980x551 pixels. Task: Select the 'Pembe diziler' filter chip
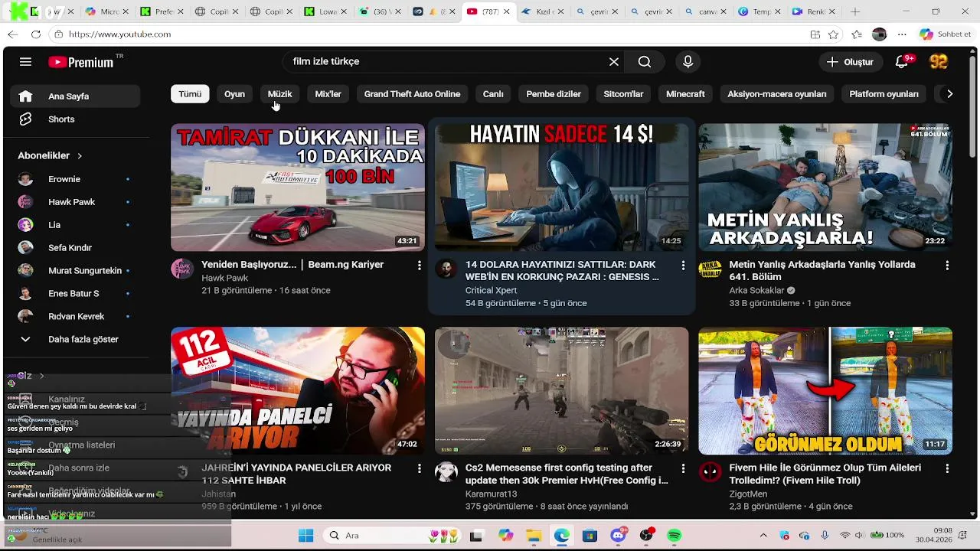(554, 94)
